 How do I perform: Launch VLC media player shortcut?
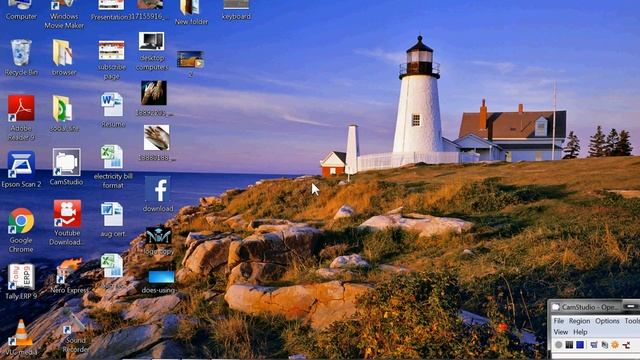(21, 338)
